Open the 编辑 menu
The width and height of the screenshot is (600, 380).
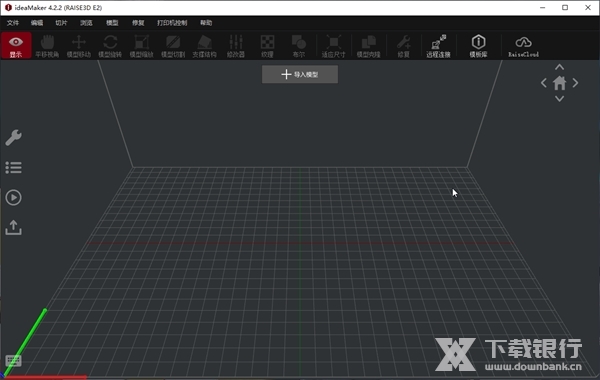37,23
